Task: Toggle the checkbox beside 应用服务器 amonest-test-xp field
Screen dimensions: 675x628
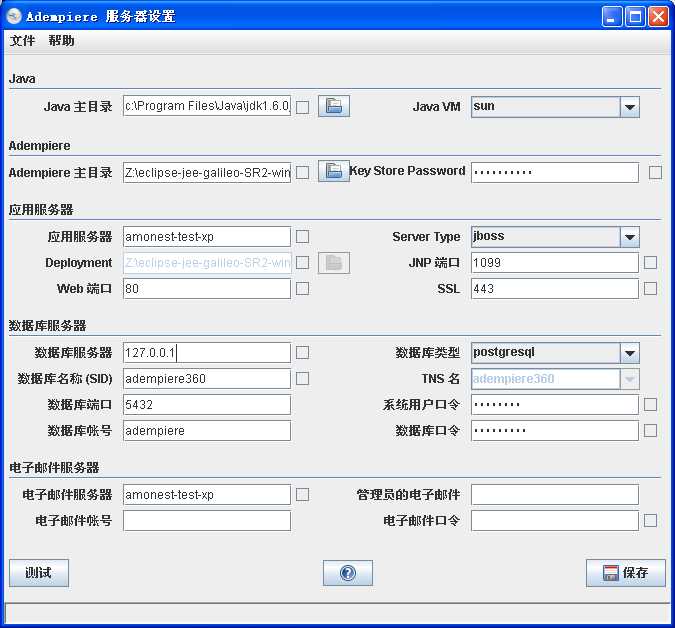Action: pos(303,236)
